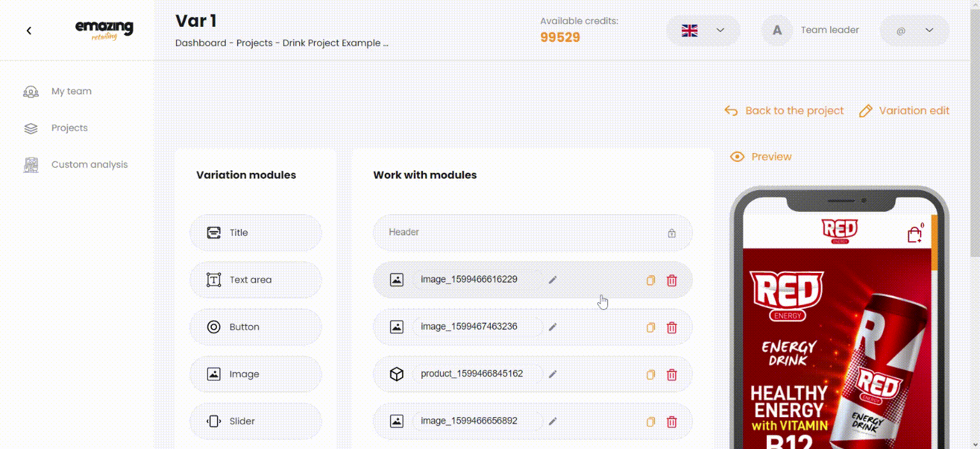
Task: Click Back to the project link
Action: point(784,111)
